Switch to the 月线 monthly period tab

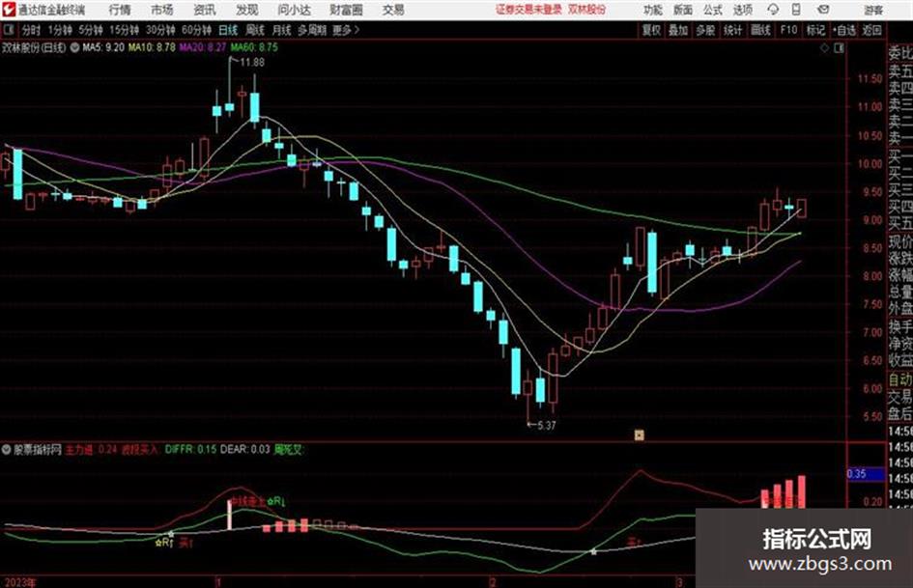pyautogui.click(x=281, y=30)
